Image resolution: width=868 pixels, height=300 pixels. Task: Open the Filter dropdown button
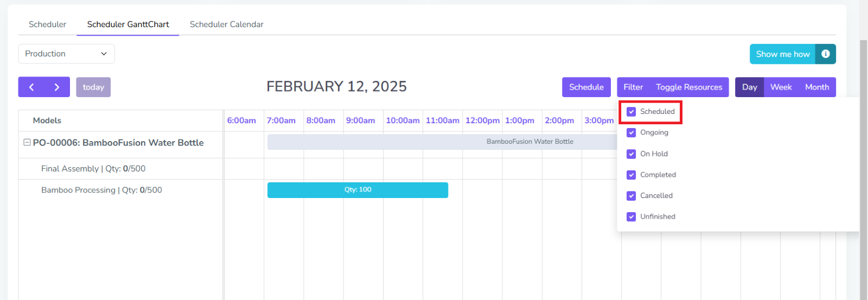(633, 87)
